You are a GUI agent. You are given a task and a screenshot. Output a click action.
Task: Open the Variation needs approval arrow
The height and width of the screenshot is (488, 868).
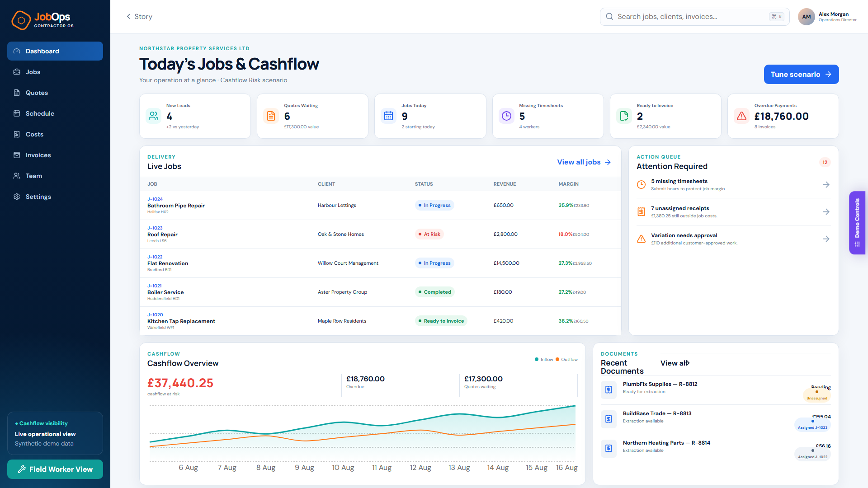tap(826, 239)
